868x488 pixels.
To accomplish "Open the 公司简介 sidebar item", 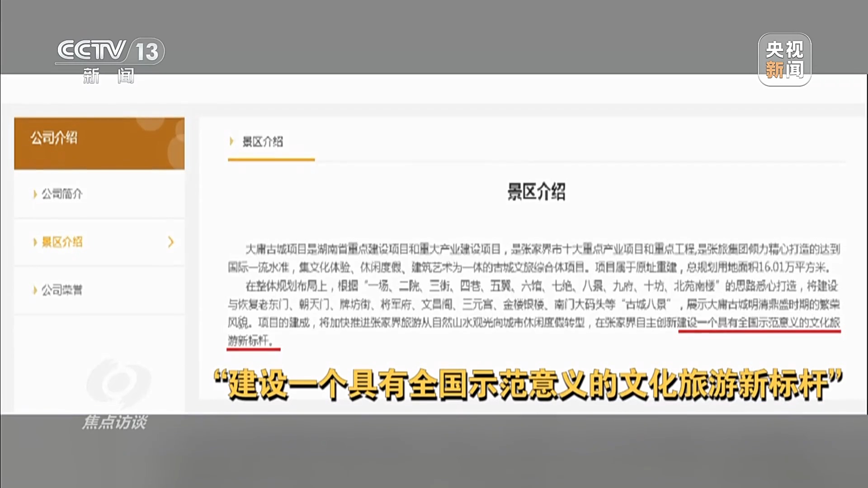I will [x=62, y=194].
